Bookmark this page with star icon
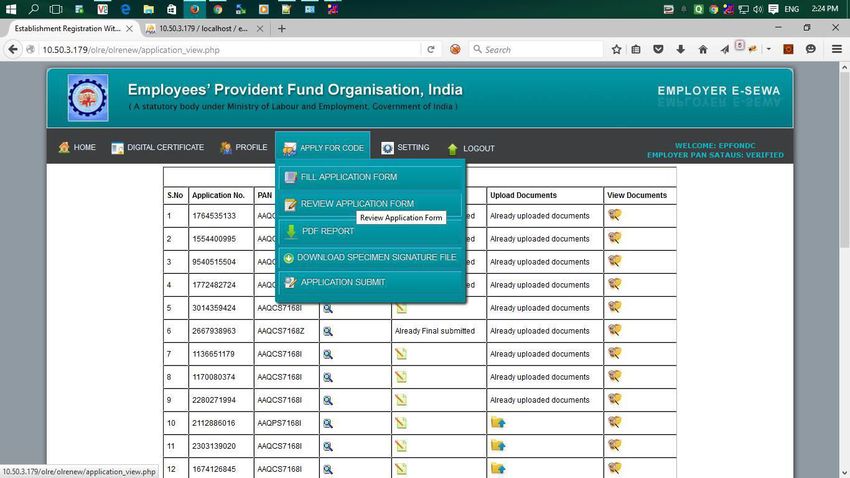This screenshot has height=478, width=850. 616,49
